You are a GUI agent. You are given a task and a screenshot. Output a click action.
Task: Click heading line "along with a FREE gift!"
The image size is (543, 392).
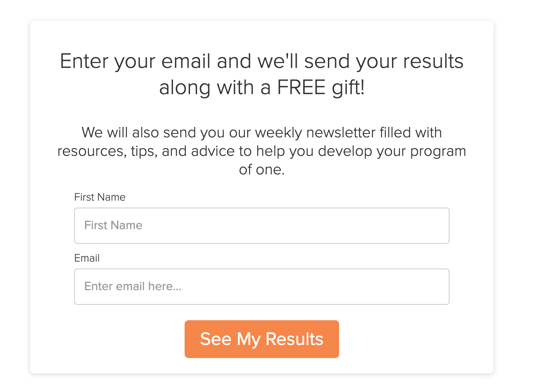click(261, 87)
